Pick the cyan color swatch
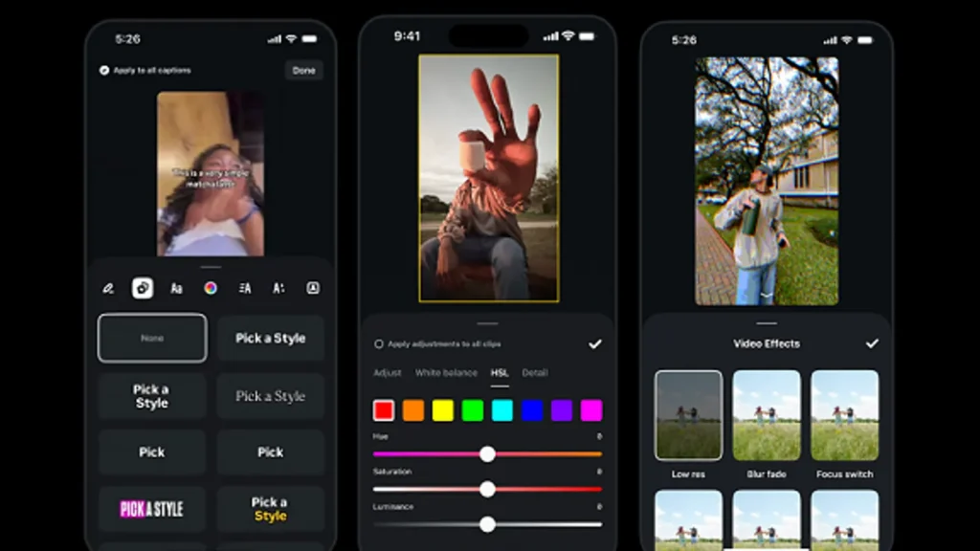This screenshot has width=980, height=551. click(x=502, y=410)
